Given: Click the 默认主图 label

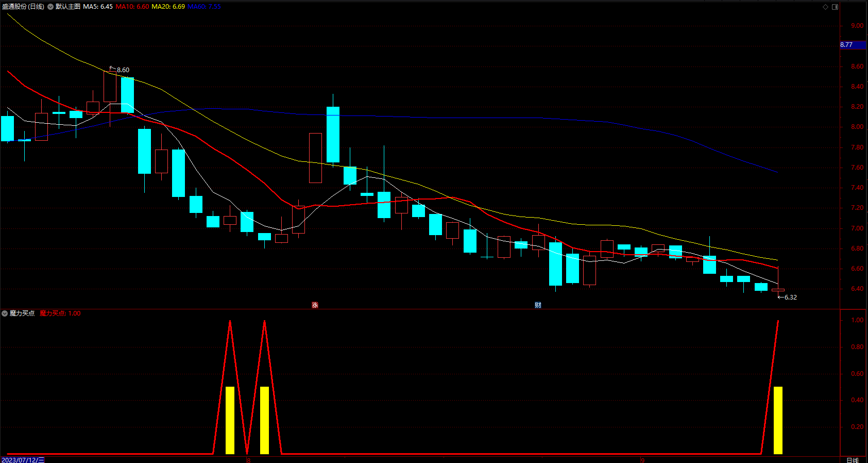Looking at the screenshot, I should pos(68,7).
